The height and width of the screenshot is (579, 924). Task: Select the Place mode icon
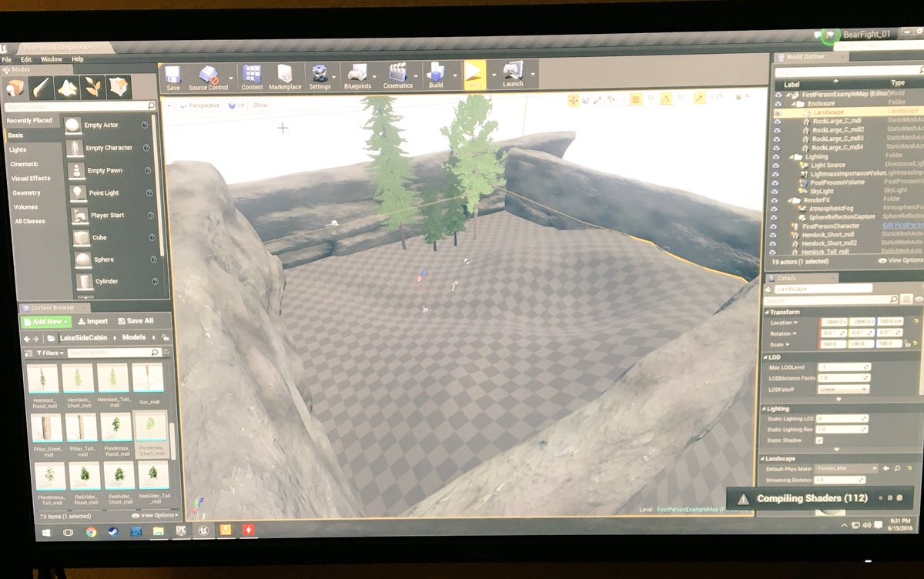tap(16, 87)
